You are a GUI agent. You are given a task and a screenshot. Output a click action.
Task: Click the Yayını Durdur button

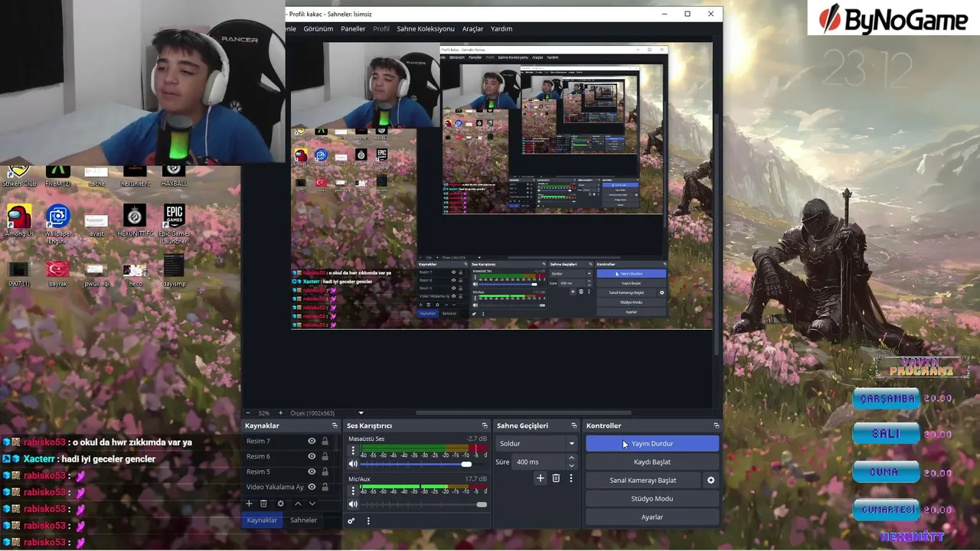pos(652,444)
